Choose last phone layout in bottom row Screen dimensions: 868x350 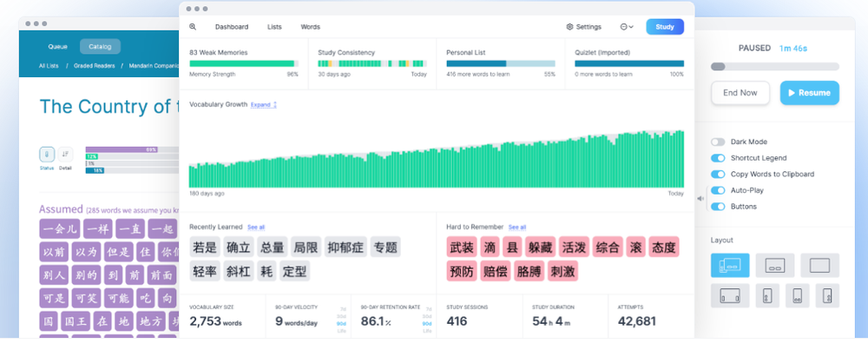coord(827,296)
